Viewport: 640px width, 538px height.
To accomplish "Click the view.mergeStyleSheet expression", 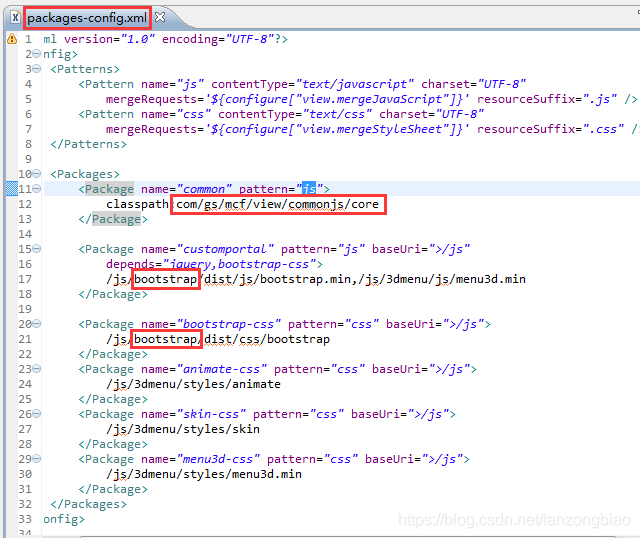I will pos(337,129).
